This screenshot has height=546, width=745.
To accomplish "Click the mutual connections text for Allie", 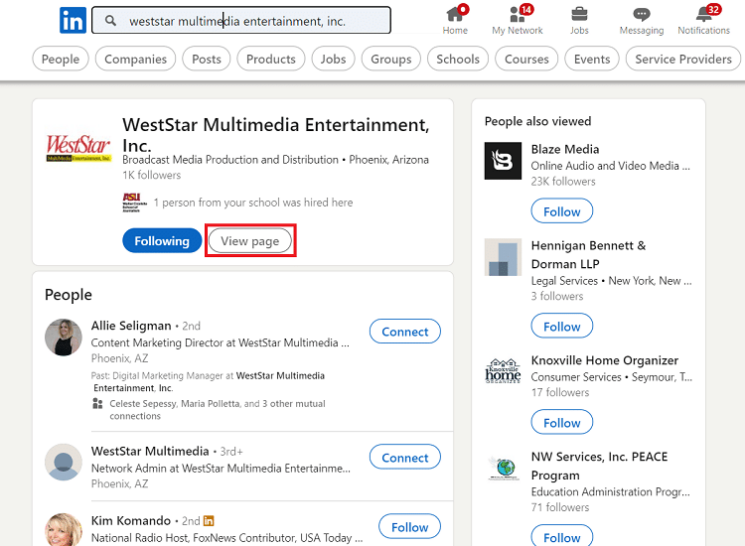I will coord(218,410).
